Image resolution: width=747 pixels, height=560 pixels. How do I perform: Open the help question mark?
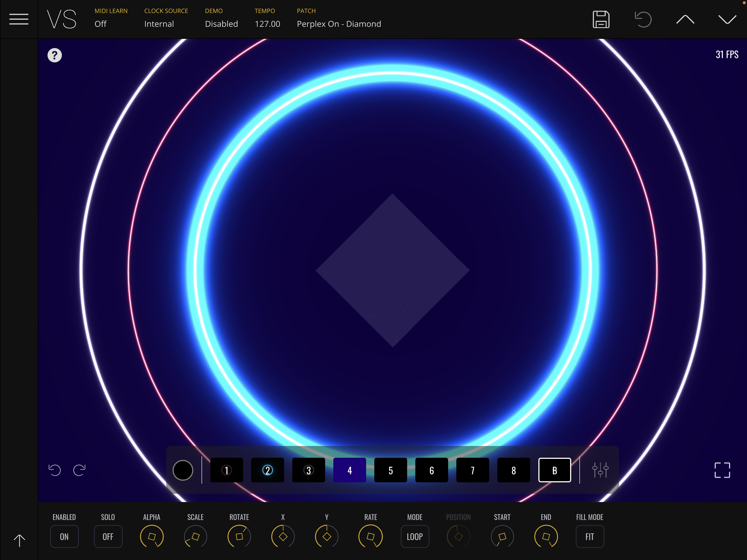(x=54, y=56)
